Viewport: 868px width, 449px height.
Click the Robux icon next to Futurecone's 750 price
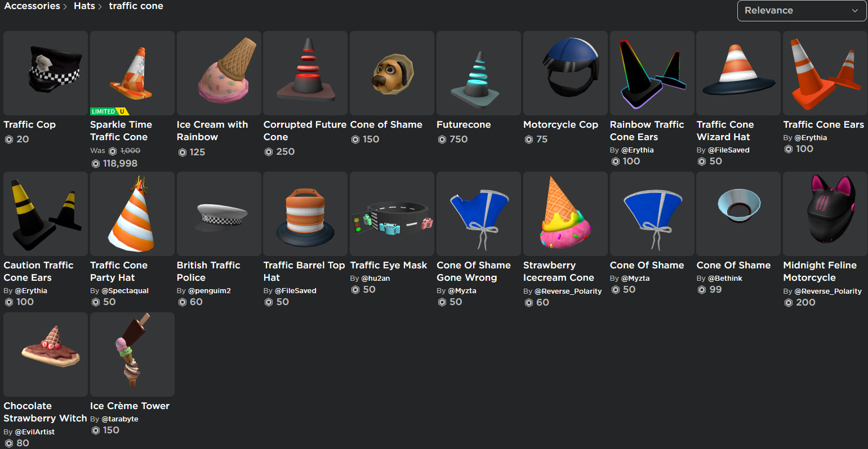pos(443,139)
